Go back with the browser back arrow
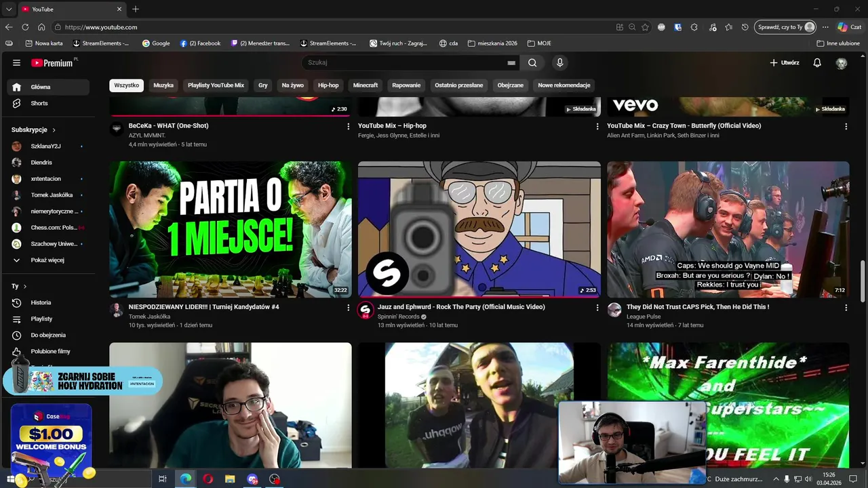This screenshot has width=868, height=488. coord(9,27)
